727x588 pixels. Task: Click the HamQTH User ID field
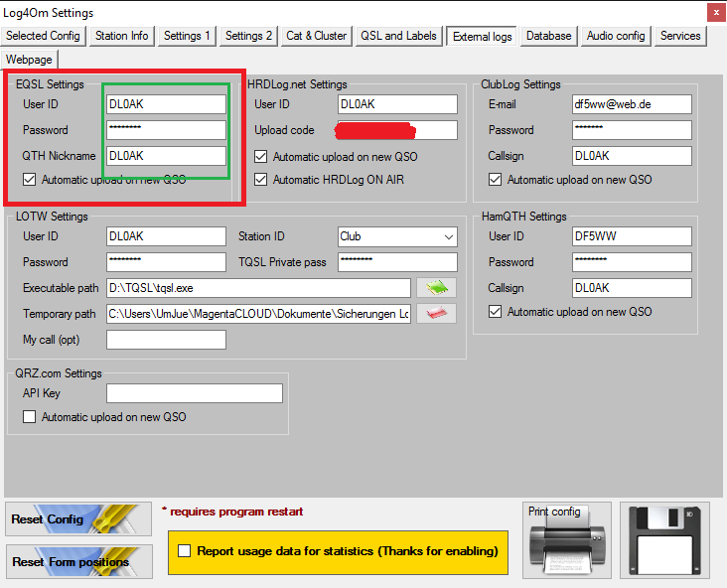point(632,236)
